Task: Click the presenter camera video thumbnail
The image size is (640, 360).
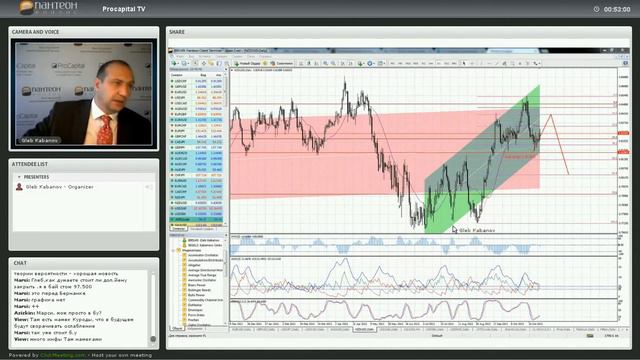Action: 84,93
